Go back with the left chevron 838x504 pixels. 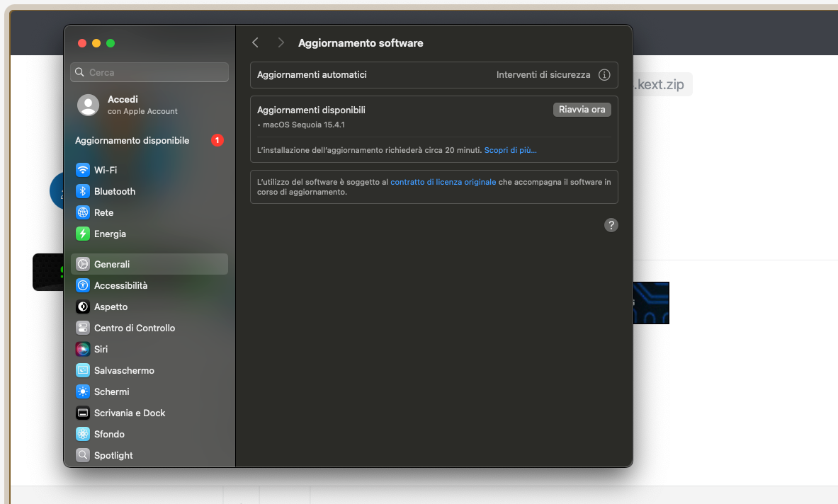click(256, 42)
